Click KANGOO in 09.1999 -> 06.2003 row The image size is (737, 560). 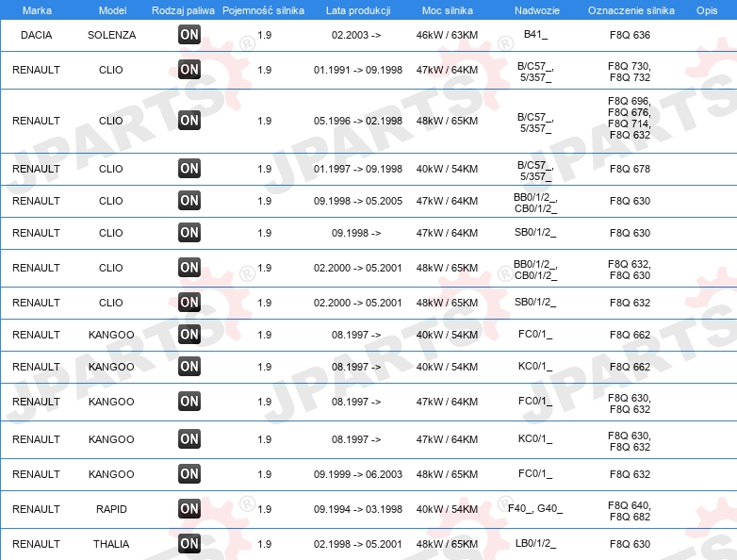(x=111, y=474)
